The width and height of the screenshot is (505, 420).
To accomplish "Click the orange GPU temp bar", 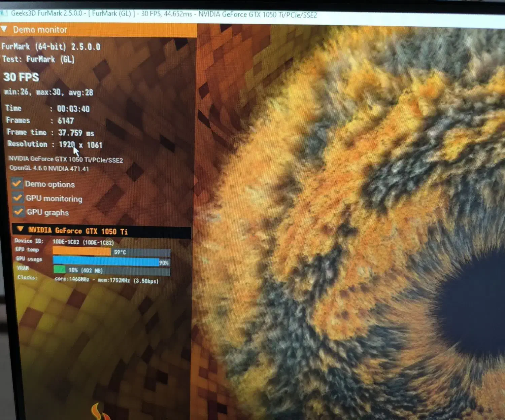I will (x=81, y=251).
